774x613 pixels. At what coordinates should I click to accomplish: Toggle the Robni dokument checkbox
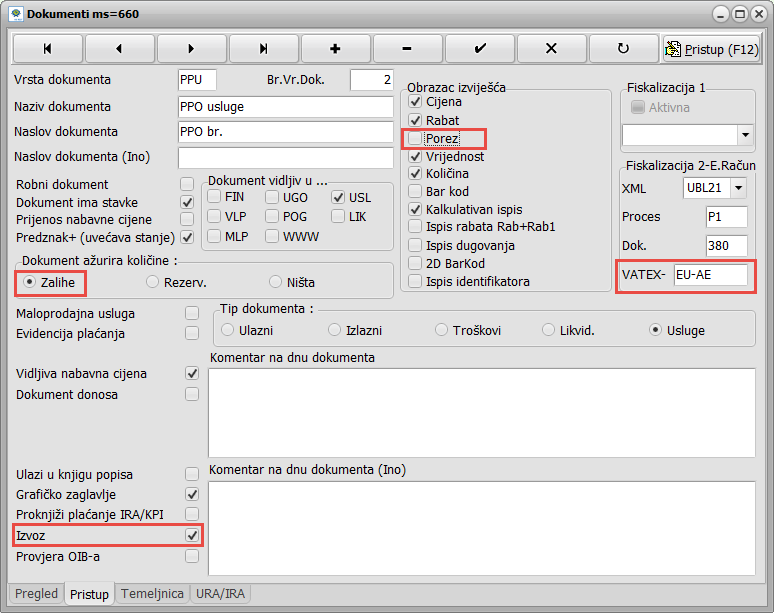[x=186, y=184]
